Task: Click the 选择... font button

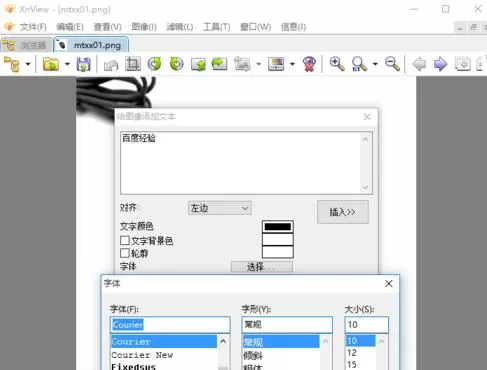Action: (x=262, y=267)
